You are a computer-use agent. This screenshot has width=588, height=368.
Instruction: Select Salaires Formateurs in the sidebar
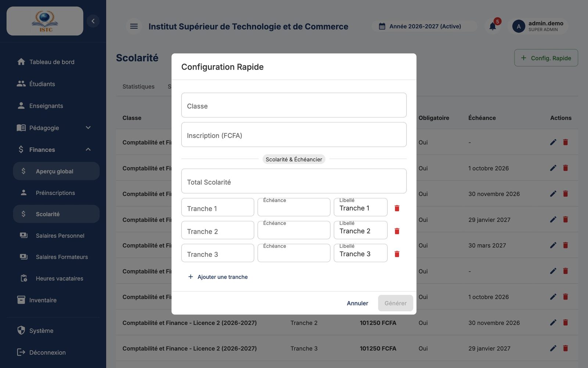coord(56,257)
